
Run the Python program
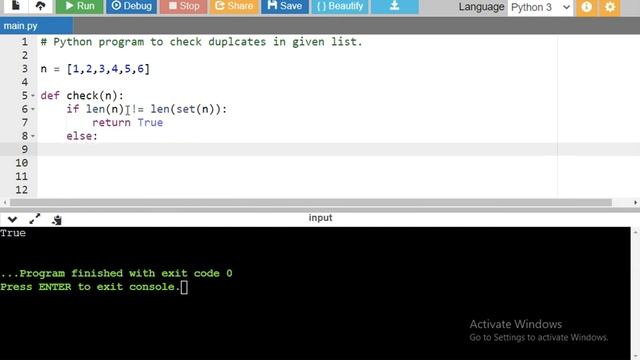(80, 6)
